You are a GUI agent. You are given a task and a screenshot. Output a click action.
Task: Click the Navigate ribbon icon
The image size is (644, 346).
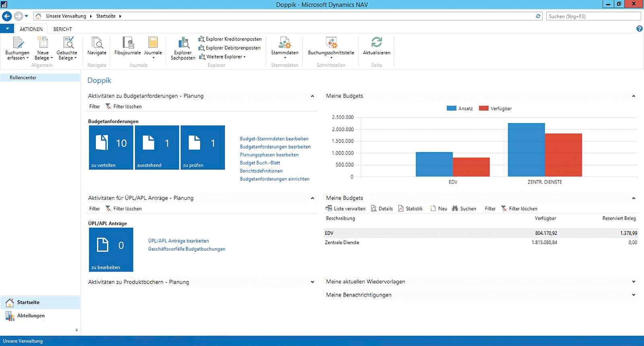pos(97,43)
